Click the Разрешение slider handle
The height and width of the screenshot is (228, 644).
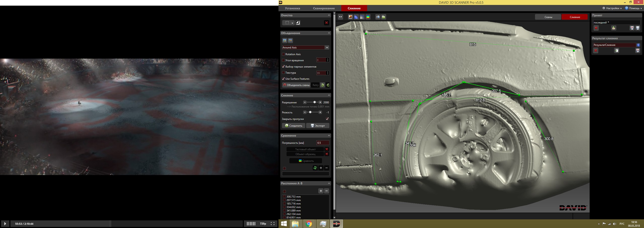tap(314, 102)
